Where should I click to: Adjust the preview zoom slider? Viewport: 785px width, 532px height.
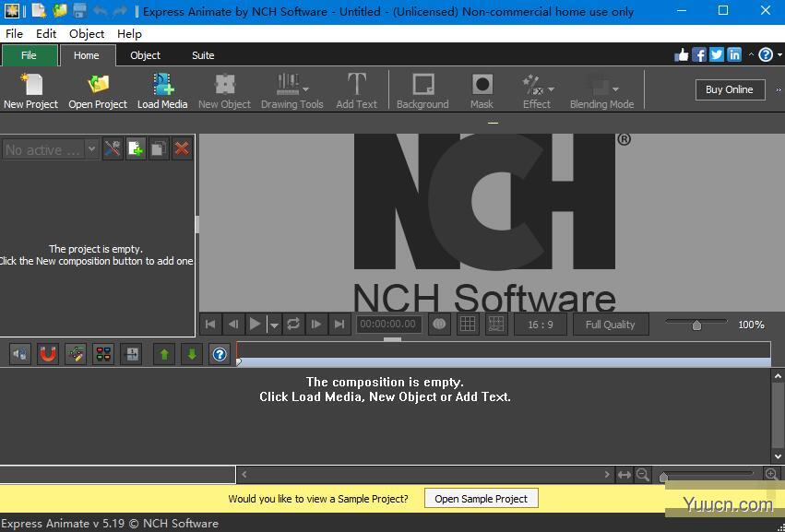click(x=696, y=324)
